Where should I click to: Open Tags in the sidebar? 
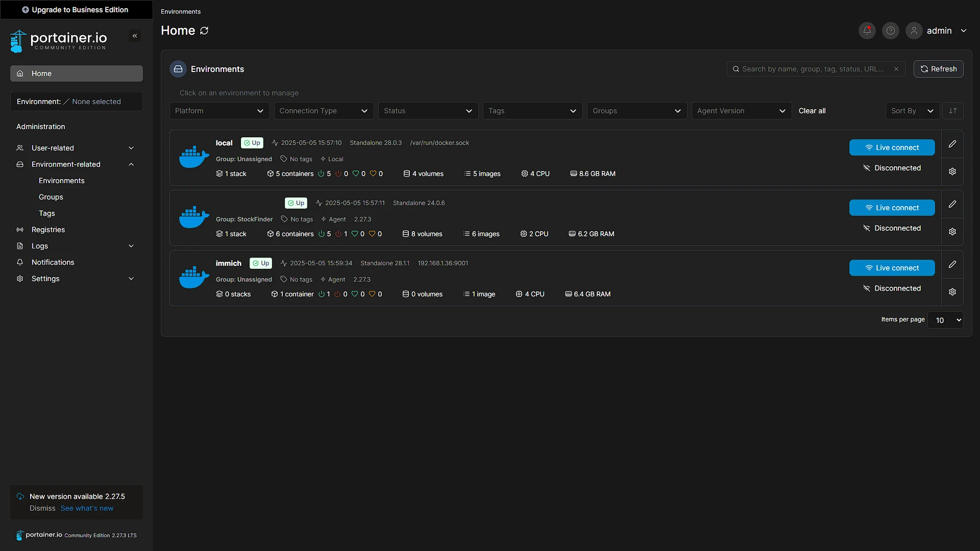[x=47, y=213]
